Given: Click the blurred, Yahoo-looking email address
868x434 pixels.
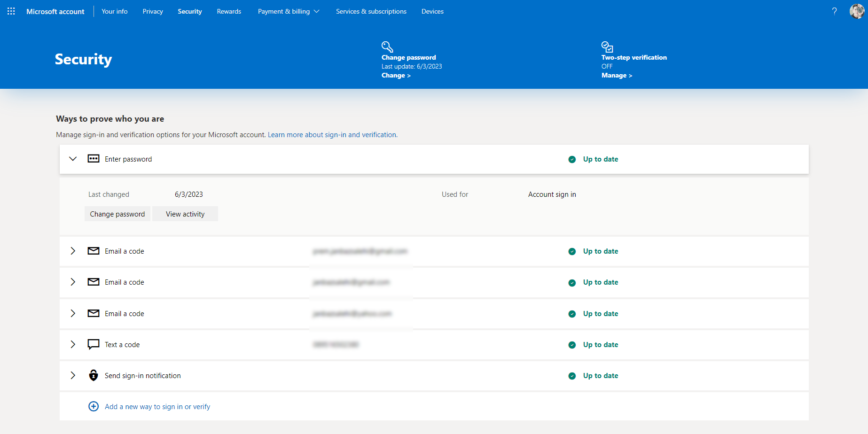Looking at the screenshot, I should 352,314.
